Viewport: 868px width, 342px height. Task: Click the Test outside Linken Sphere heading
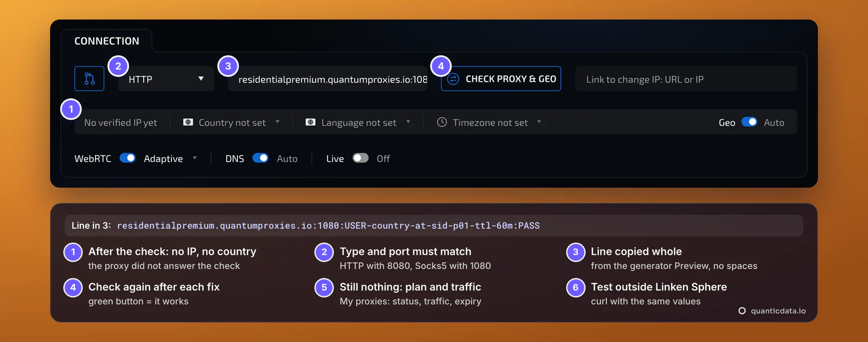(659, 287)
